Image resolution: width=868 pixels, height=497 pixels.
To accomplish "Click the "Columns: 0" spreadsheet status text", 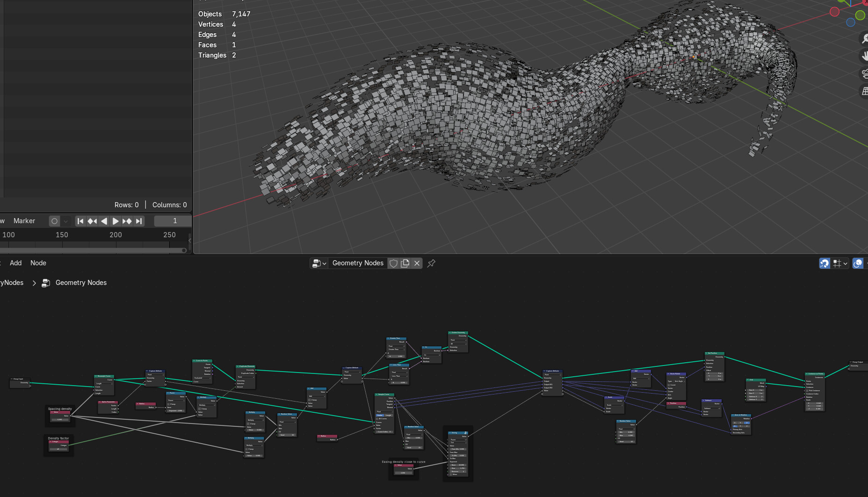I will pos(169,205).
